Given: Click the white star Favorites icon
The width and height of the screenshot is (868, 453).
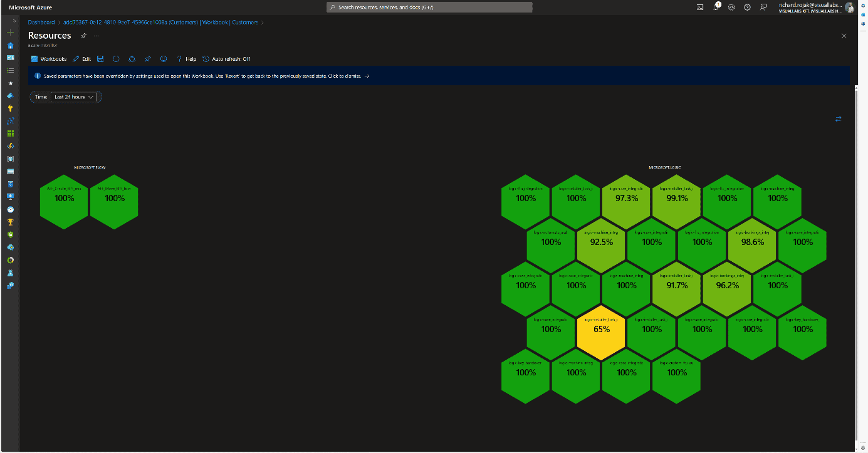Looking at the screenshot, I should [10, 83].
